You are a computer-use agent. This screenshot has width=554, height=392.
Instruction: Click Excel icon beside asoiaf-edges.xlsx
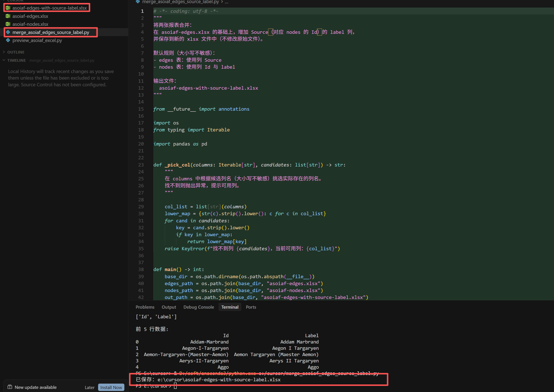click(8, 16)
